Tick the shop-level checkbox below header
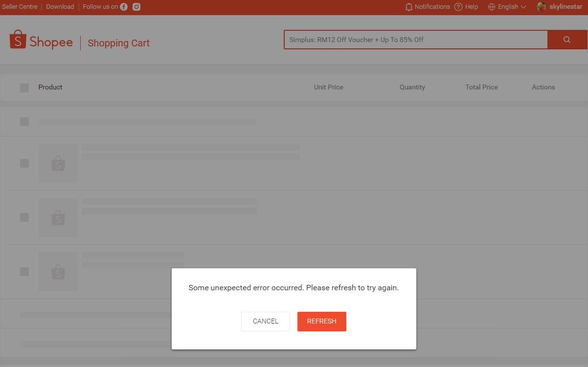 (x=24, y=122)
